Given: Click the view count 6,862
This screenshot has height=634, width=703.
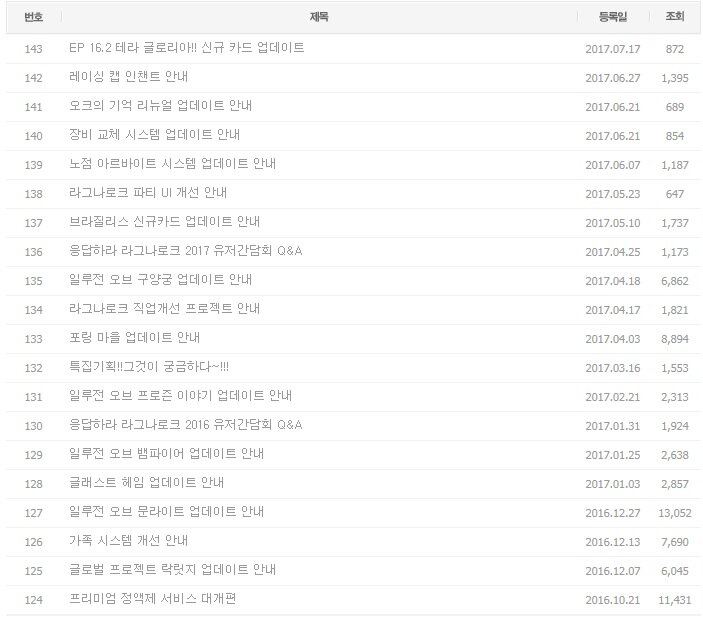Looking at the screenshot, I should tap(675, 281).
